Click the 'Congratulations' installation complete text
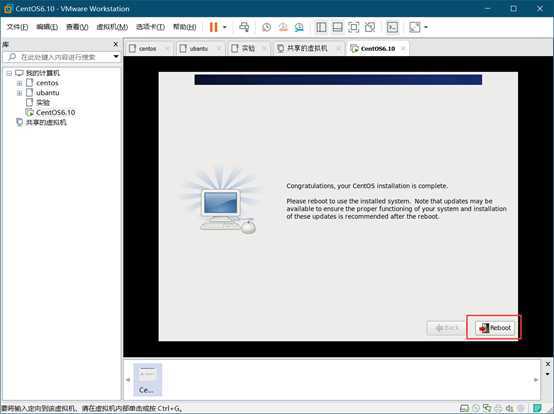554x414 pixels. click(x=367, y=186)
